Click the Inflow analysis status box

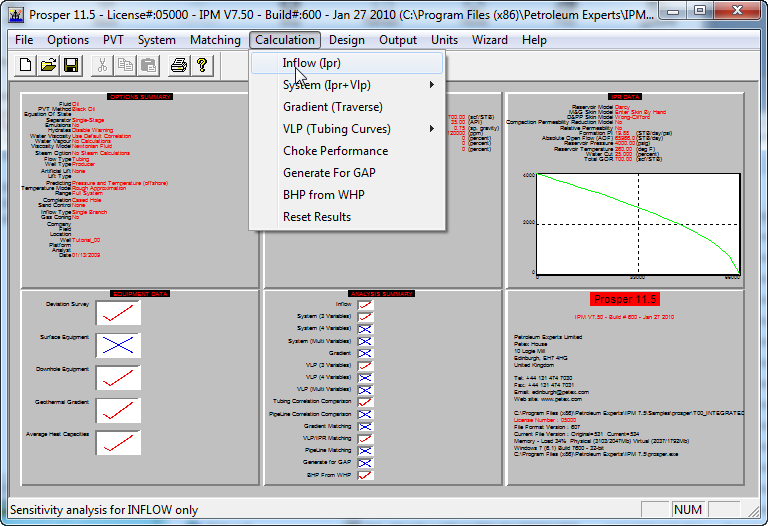365,305
